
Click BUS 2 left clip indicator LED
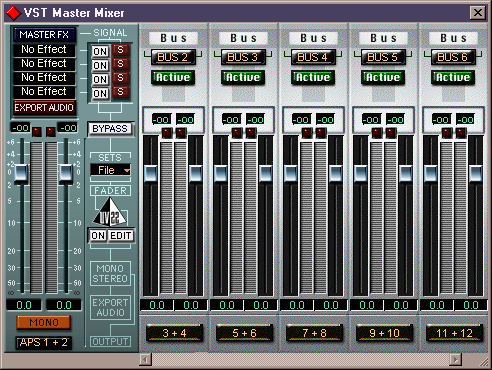[167, 133]
